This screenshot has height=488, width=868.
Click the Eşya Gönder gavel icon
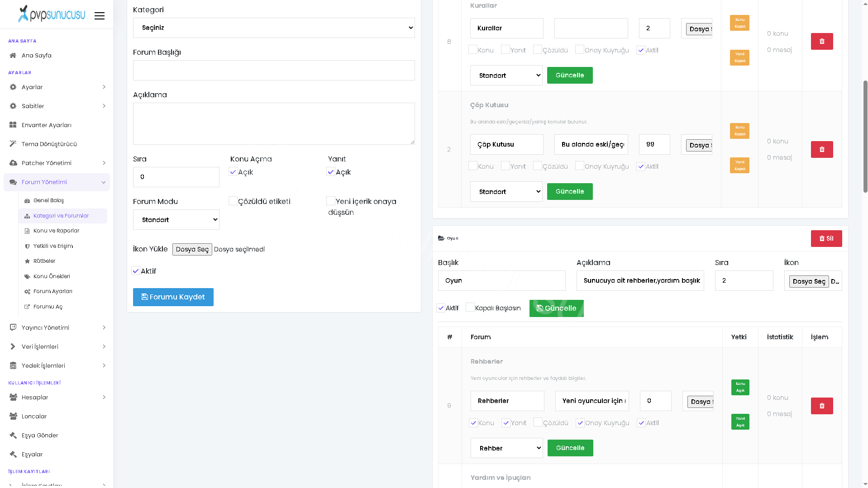pyautogui.click(x=13, y=436)
